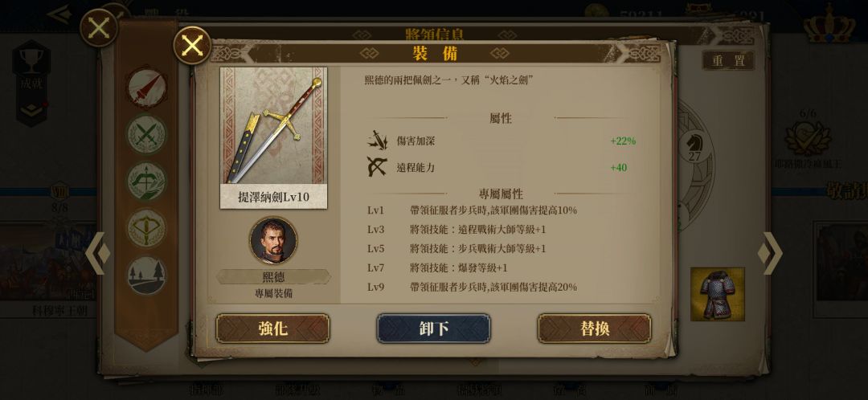Click 卸下 to unequip the item
The image size is (868, 400).
pos(433,329)
